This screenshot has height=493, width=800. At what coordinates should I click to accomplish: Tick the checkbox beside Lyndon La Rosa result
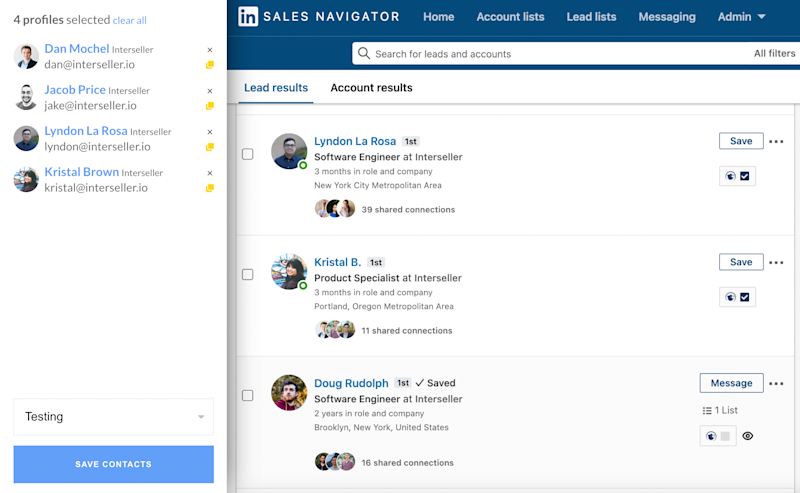tap(247, 154)
